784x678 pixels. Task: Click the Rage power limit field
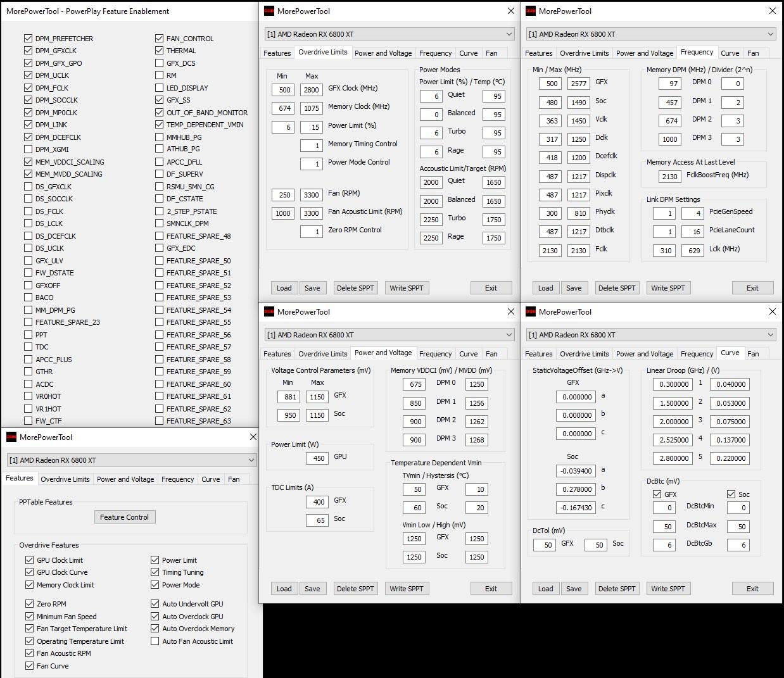(431, 152)
